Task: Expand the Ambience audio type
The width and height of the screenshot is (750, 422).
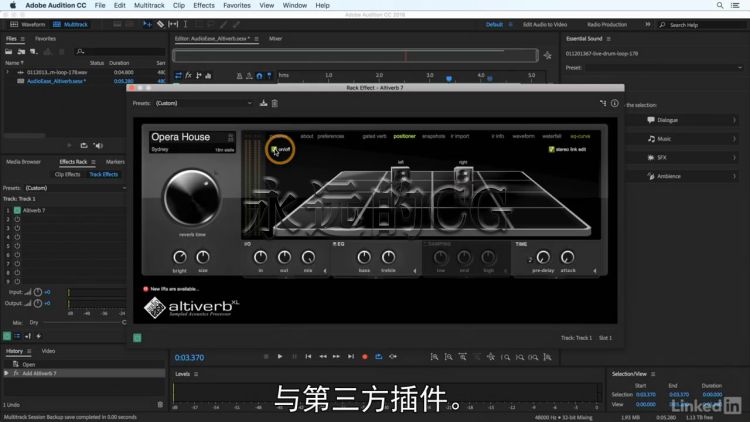Action: coord(684,176)
